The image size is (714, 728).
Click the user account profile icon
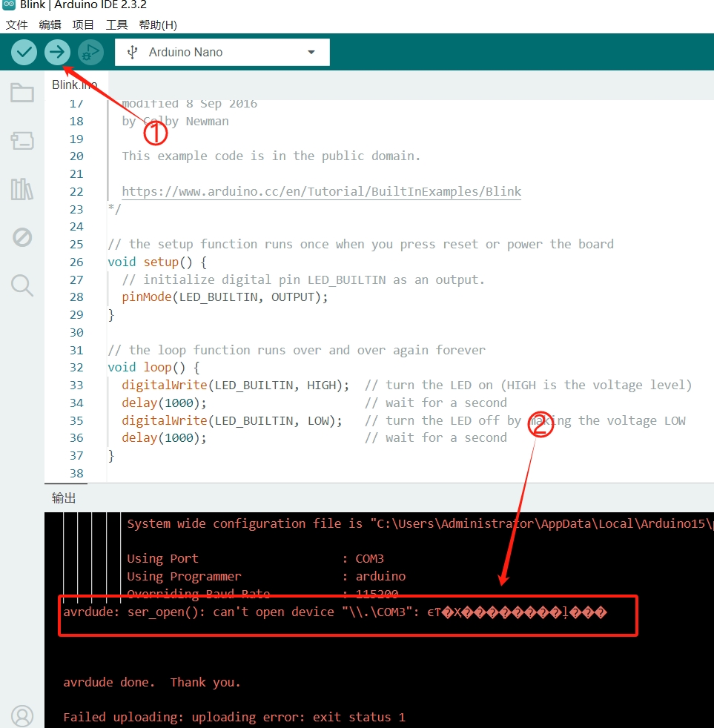click(x=22, y=716)
